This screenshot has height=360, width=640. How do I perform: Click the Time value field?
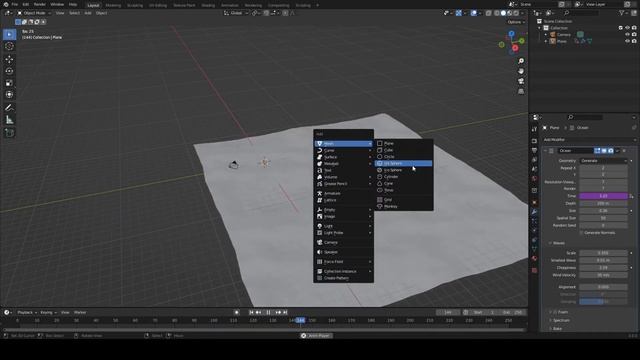tap(603, 196)
